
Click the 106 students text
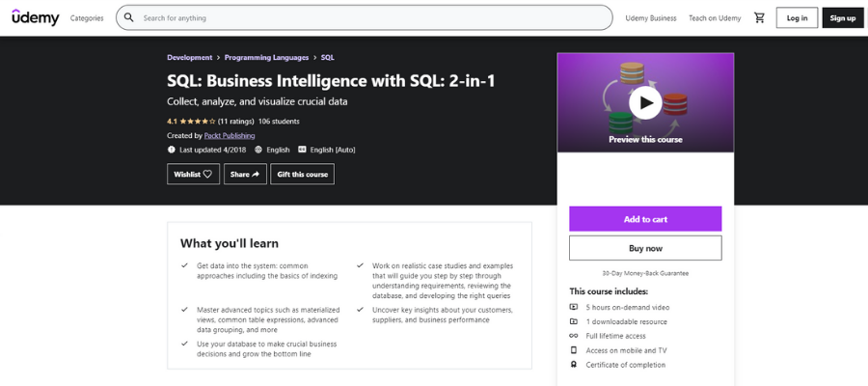click(279, 122)
